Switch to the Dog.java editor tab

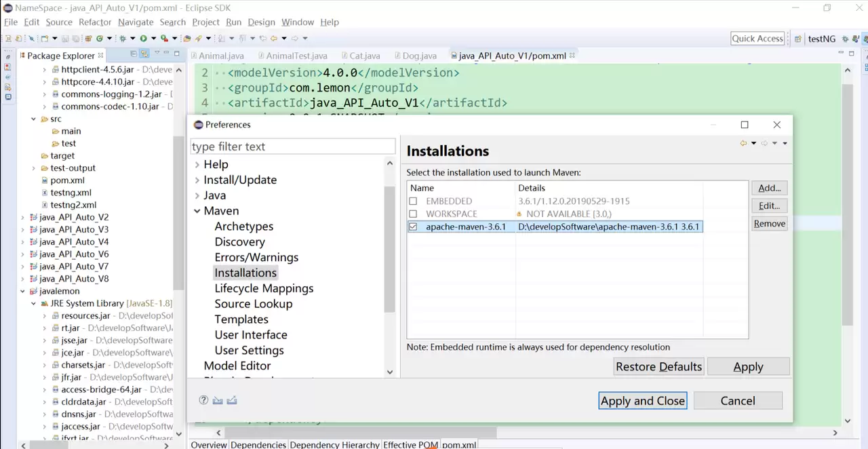click(x=419, y=56)
